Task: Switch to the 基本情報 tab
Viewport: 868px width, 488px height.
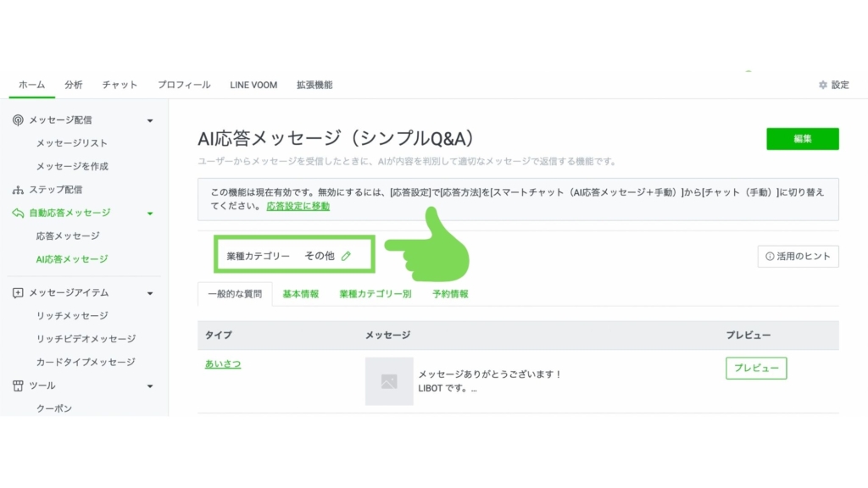Action: (300, 294)
